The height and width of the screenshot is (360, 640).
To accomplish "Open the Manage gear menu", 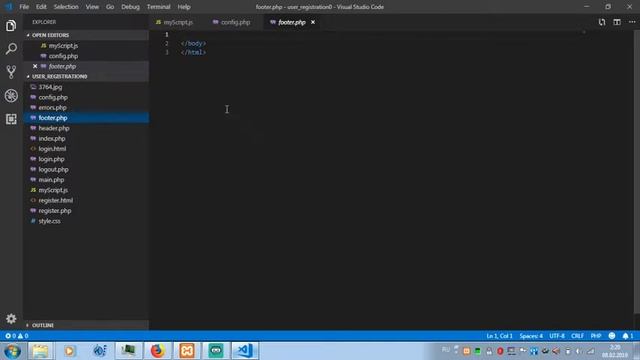I will [11, 318].
